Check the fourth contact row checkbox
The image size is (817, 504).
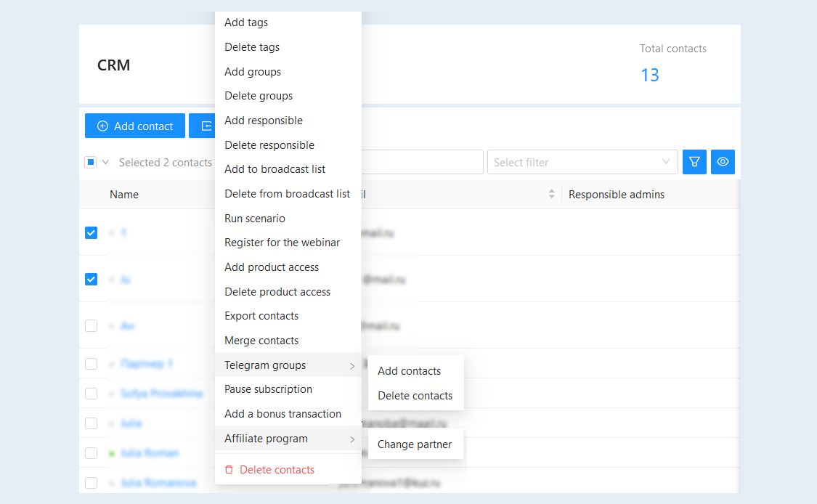(x=92, y=364)
